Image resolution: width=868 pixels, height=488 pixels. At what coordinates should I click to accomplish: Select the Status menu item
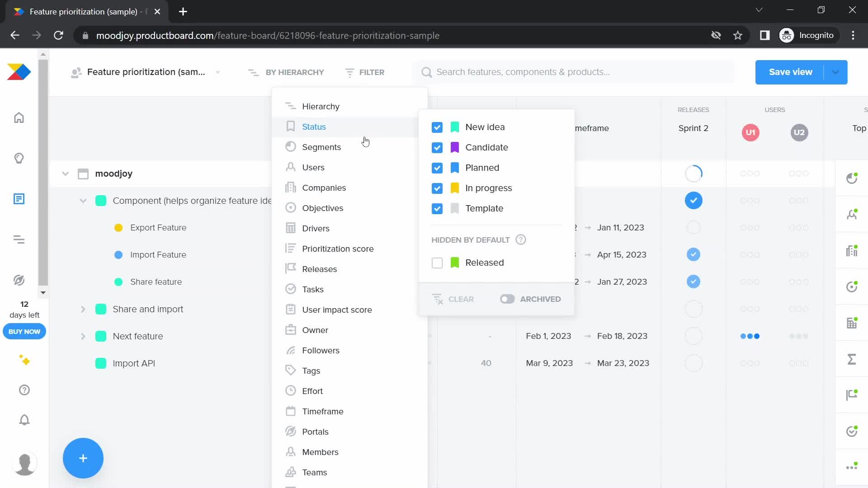[x=314, y=127]
